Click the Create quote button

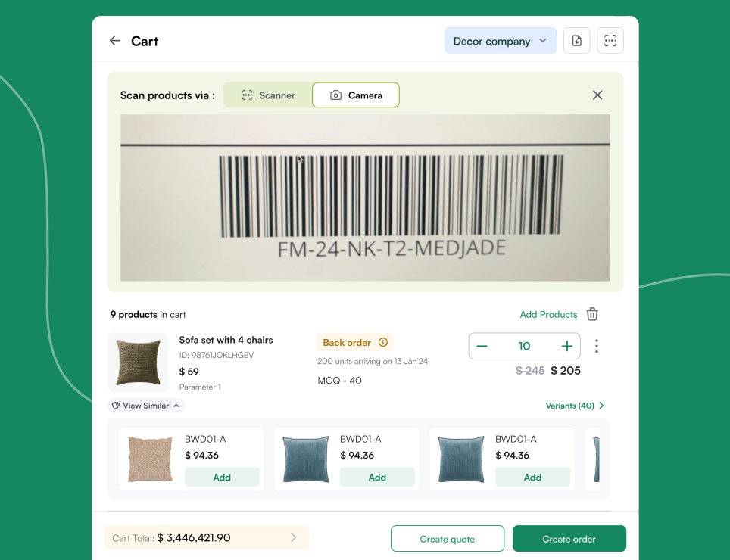click(447, 538)
